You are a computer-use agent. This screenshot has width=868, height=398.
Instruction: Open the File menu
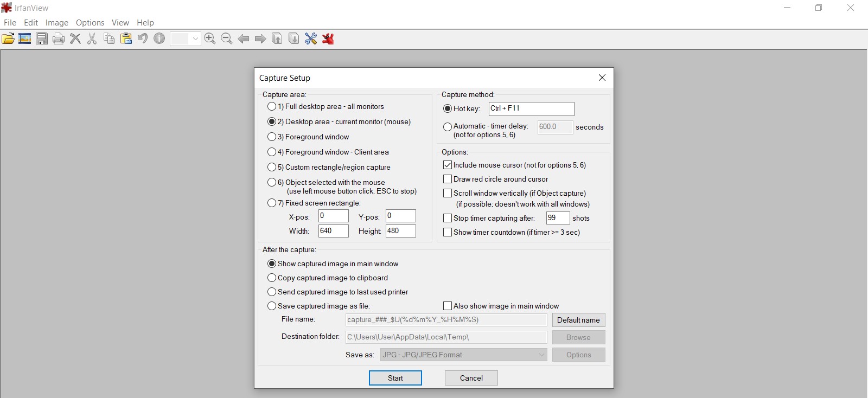[10, 22]
